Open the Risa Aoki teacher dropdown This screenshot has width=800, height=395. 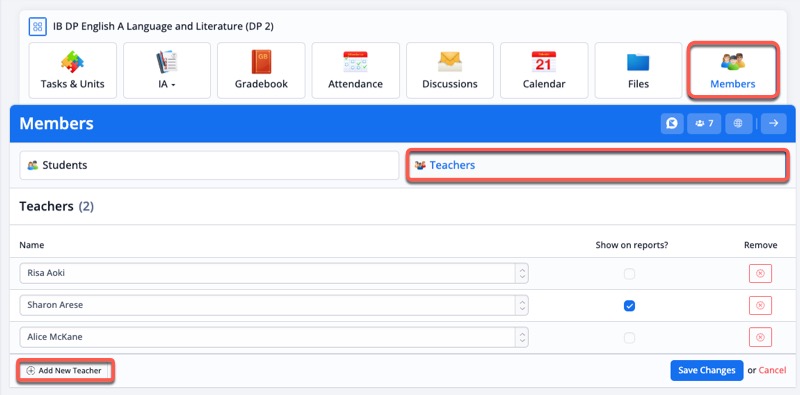click(274, 273)
